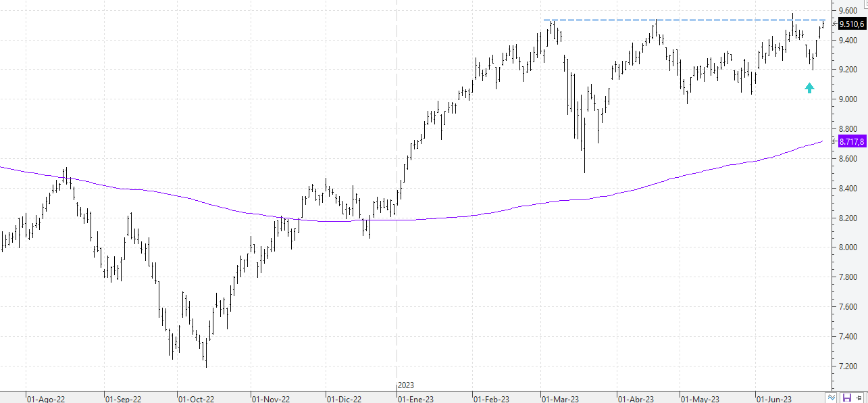This screenshot has width=868, height=403.
Task: Click the 01-Dic-22 date label
Action: click(x=343, y=399)
